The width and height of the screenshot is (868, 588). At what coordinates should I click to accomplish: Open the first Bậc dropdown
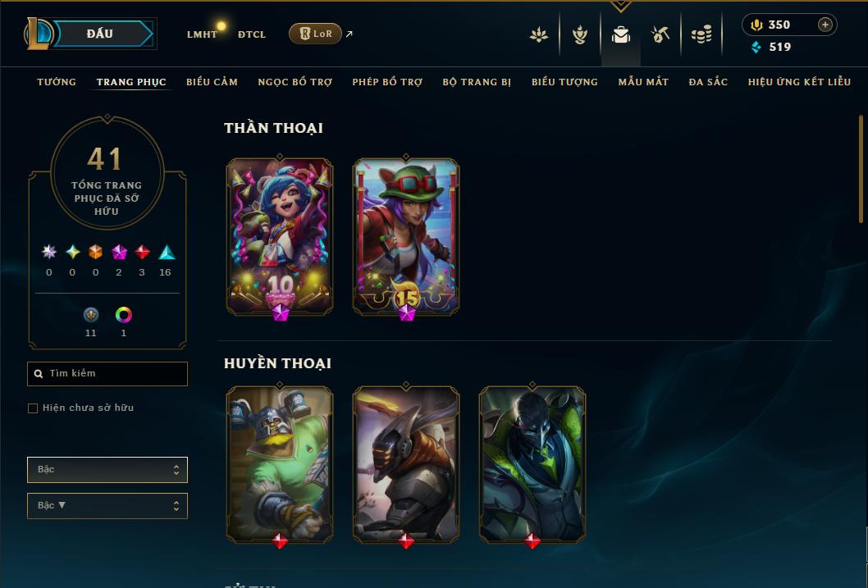(x=107, y=470)
